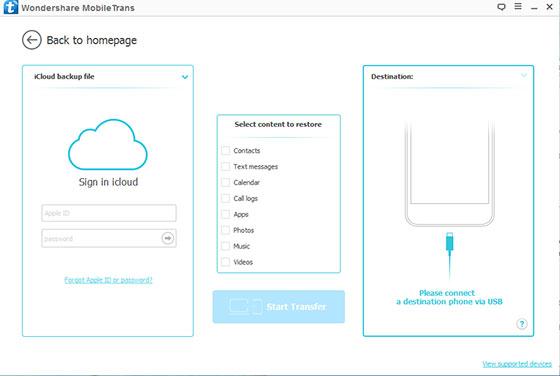Go Back to homepage

(91, 40)
